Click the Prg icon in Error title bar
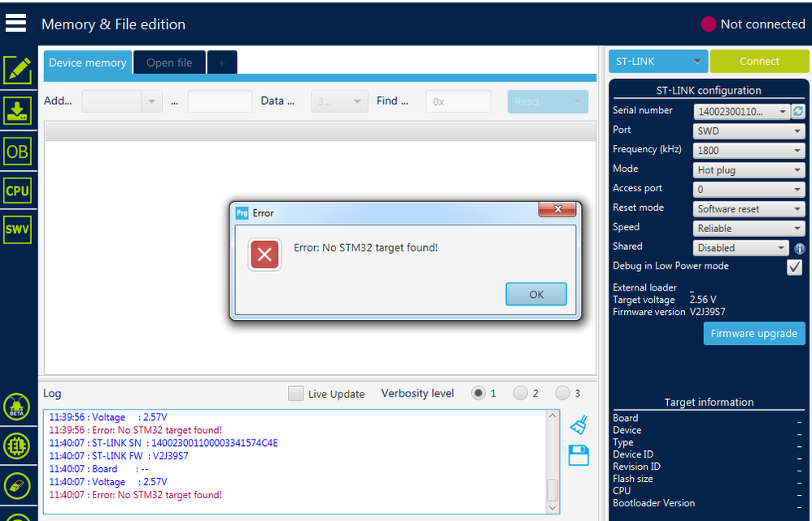 [242, 212]
